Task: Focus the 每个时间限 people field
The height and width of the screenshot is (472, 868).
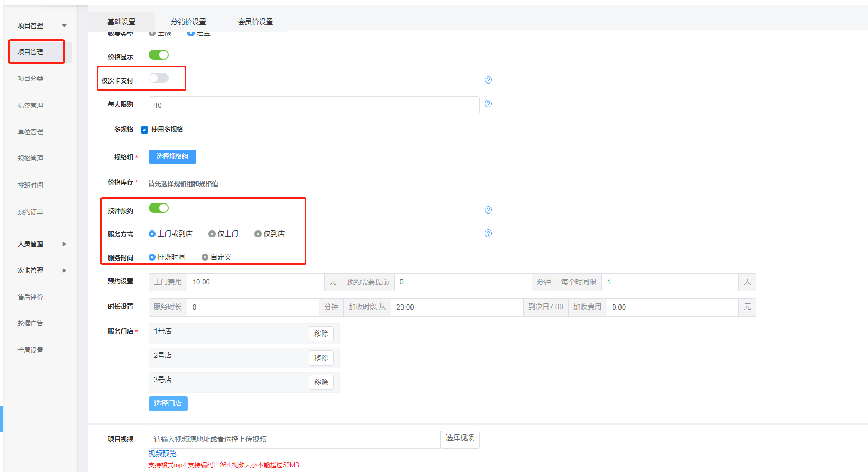Action: pos(670,282)
